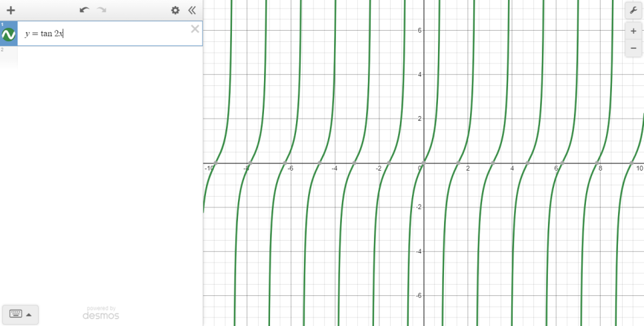Undo the last expression edit
This screenshot has height=326, width=644.
85,10
